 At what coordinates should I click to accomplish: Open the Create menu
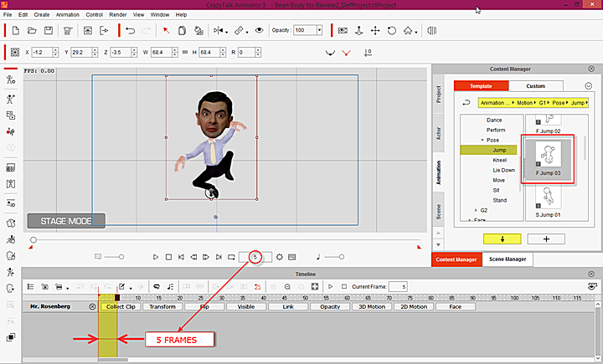tap(42, 14)
